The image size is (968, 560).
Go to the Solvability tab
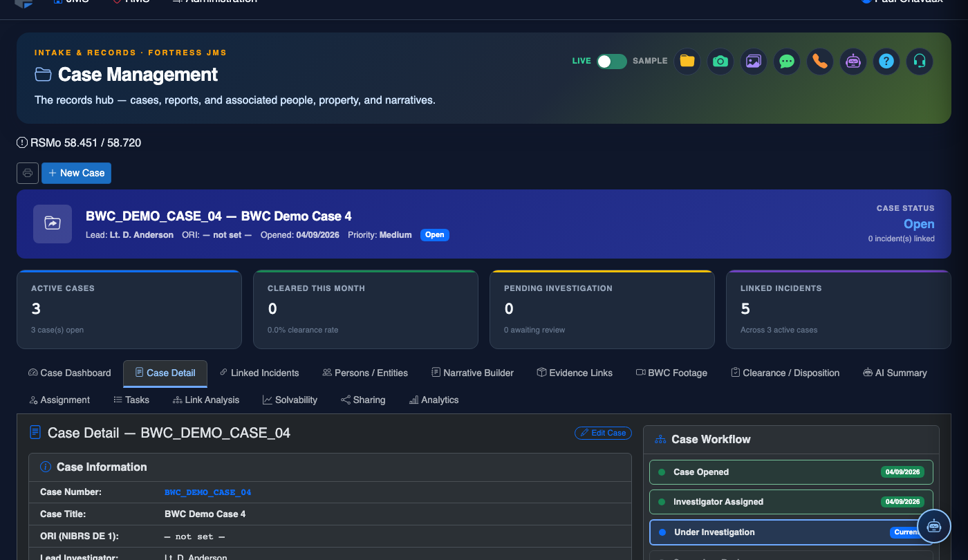tap(290, 400)
